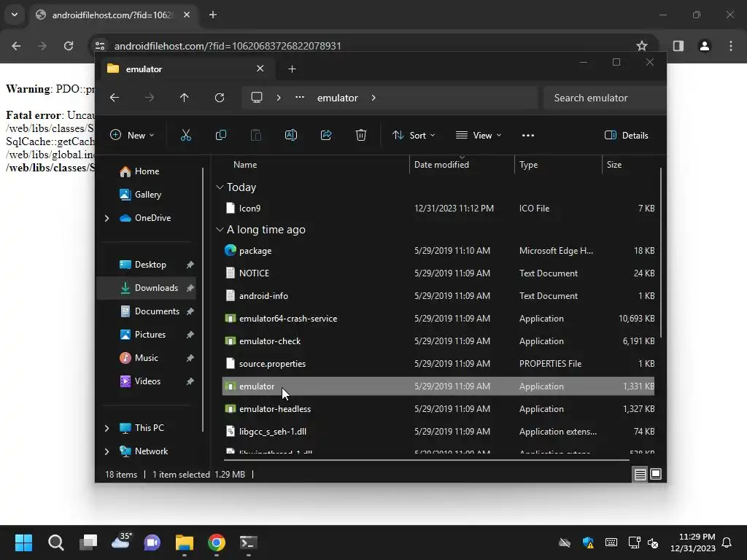Go up one folder level
Image resolution: width=747 pixels, height=560 pixels.
(185, 98)
